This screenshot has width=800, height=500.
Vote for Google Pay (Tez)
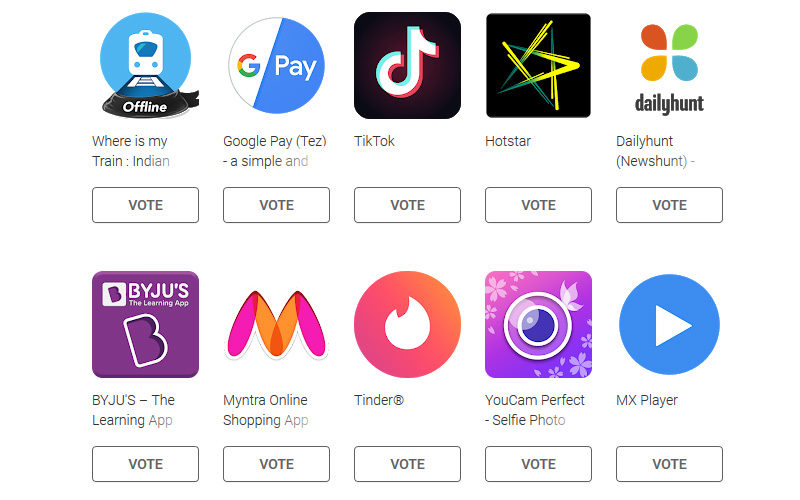(x=277, y=205)
